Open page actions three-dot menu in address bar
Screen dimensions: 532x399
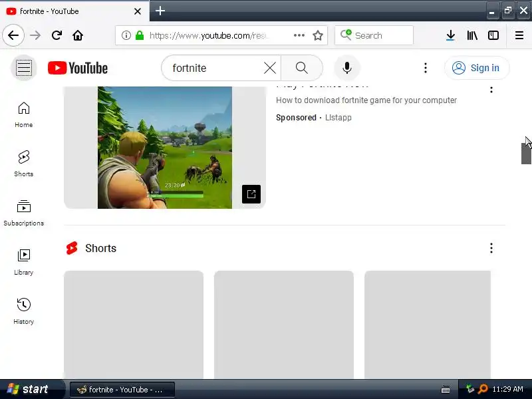point(299,35)
